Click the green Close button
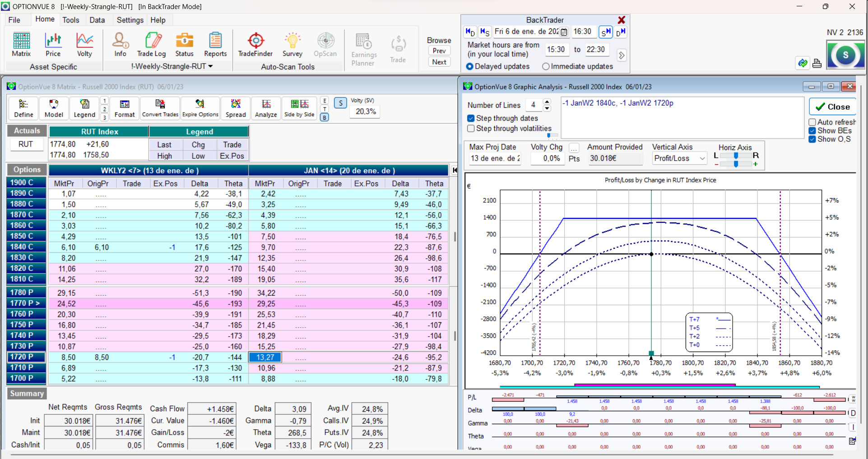This screenshot has width=868, height=459. coord(832,107)
